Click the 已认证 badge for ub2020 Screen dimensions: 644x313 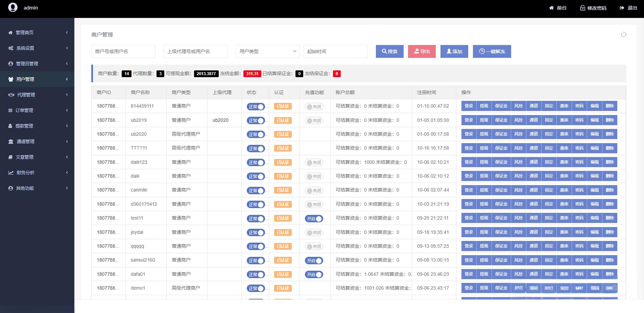coord(283,134)
